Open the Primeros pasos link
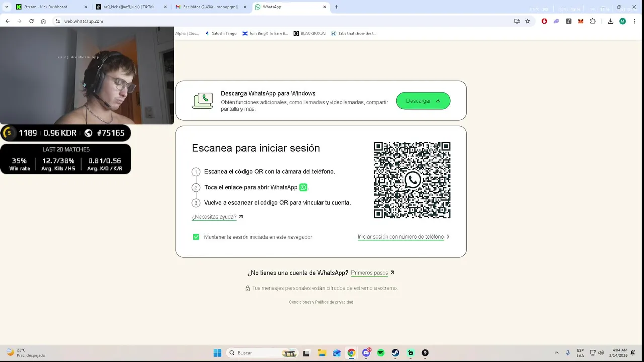 (x=373, y=273)
